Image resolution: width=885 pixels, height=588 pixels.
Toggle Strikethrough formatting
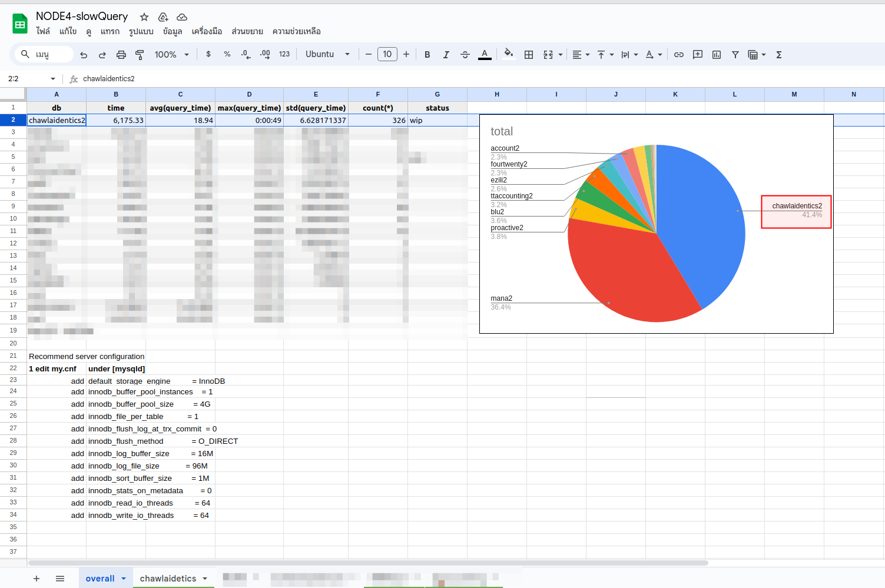465,55
